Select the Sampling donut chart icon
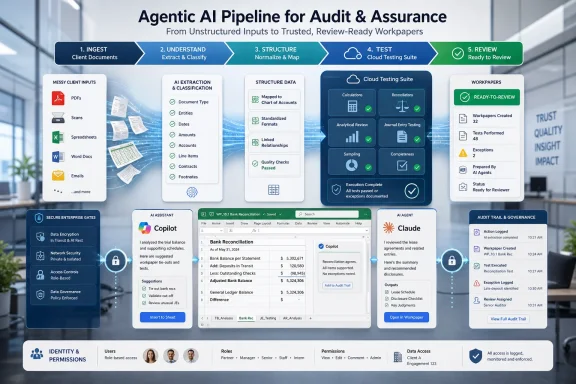 coord(352,165)
